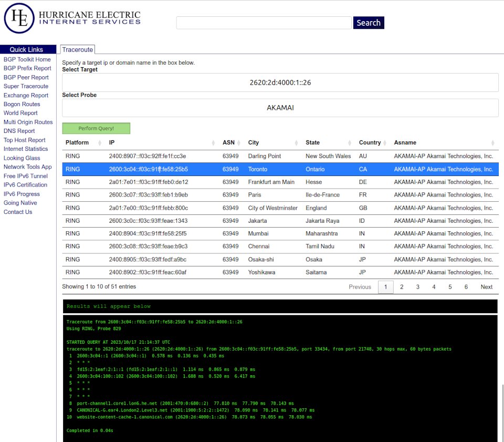Open Top Host Report link
This screenshot has height=442, width=504.
(25, 140)
